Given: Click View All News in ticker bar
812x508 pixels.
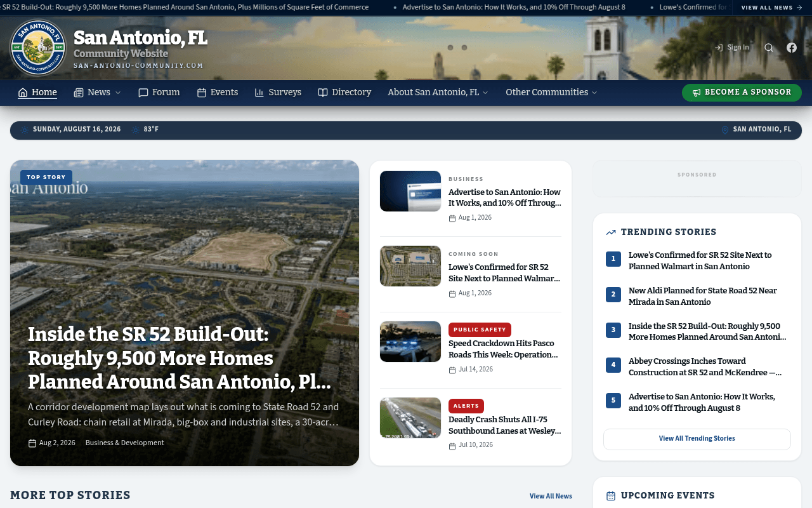Looking at the screenshot, I should 772,8.
